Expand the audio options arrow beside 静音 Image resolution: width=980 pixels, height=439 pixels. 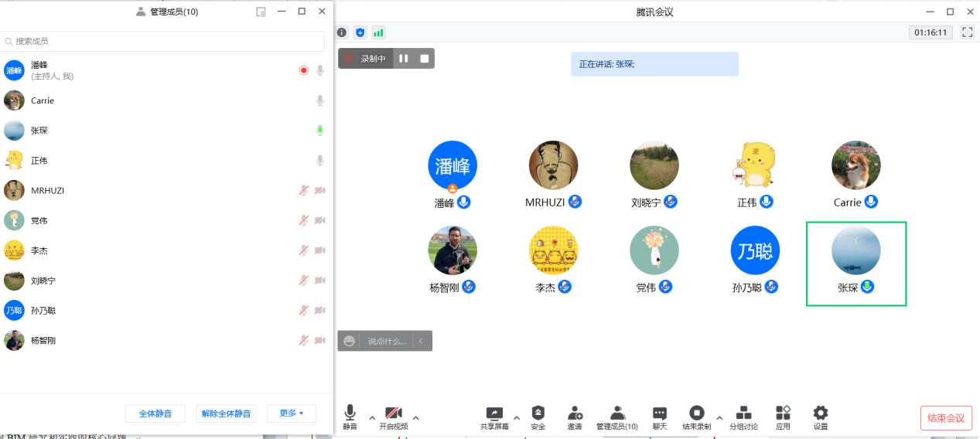[x=371, y=417]
